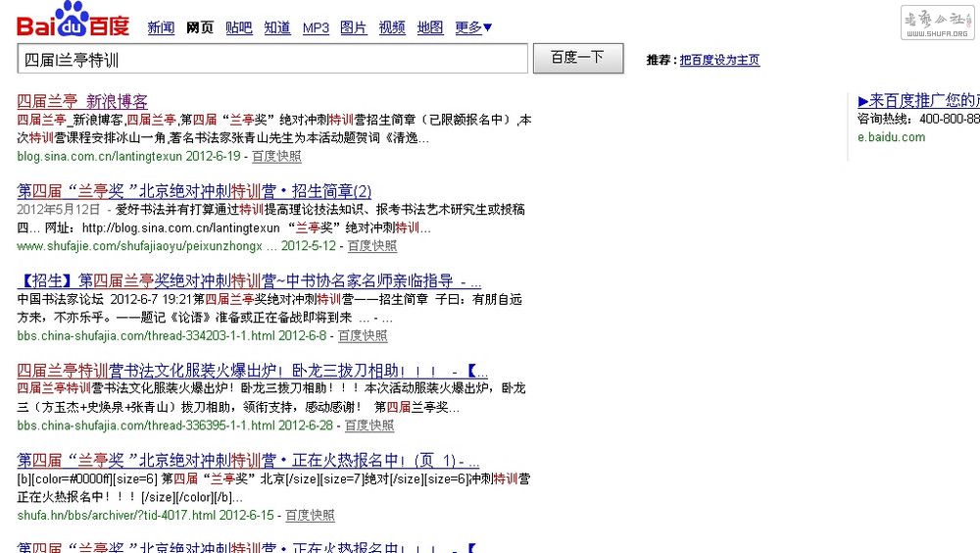The height and width of the screenshot is (553, 980).
Task: Open the 书法文化服装火爆出炉 result
Action: pyautogui.click(x=253, y=371)
